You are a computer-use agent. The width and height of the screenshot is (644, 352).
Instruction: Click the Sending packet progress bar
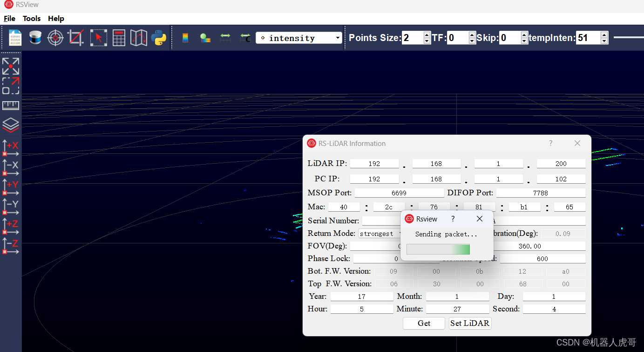[x=438, y=249]
